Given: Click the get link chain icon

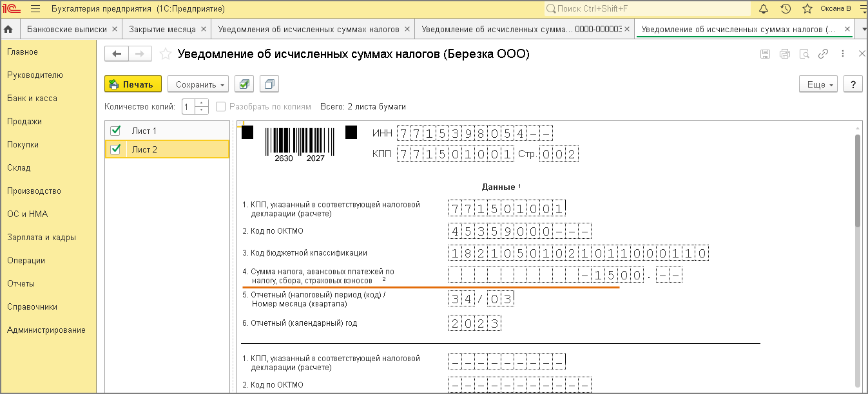Looking at the screenshot, I should 823,54.
